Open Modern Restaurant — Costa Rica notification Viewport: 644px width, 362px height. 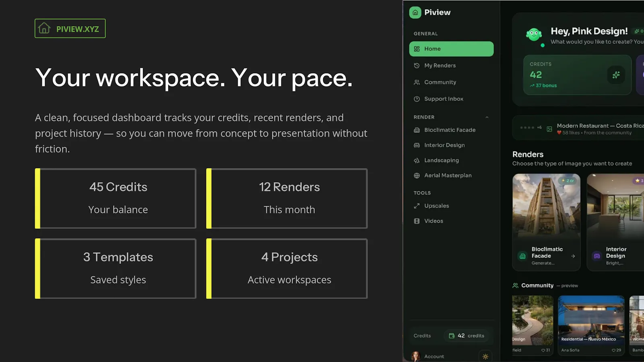pos(579,128)
